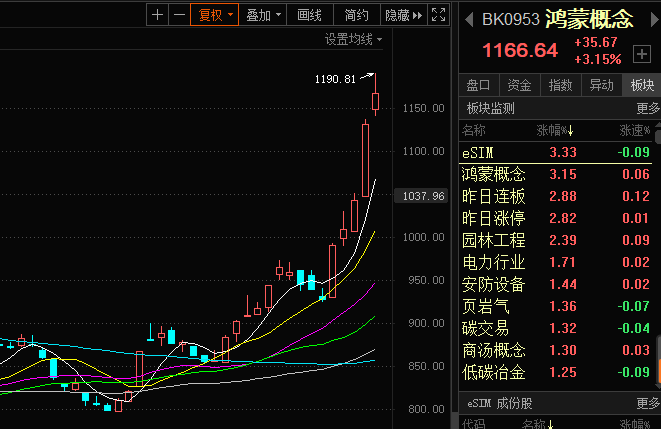Switch to 简约 simple mode
The width and height of the screenshot is (661, 429).
coord(356,15)
